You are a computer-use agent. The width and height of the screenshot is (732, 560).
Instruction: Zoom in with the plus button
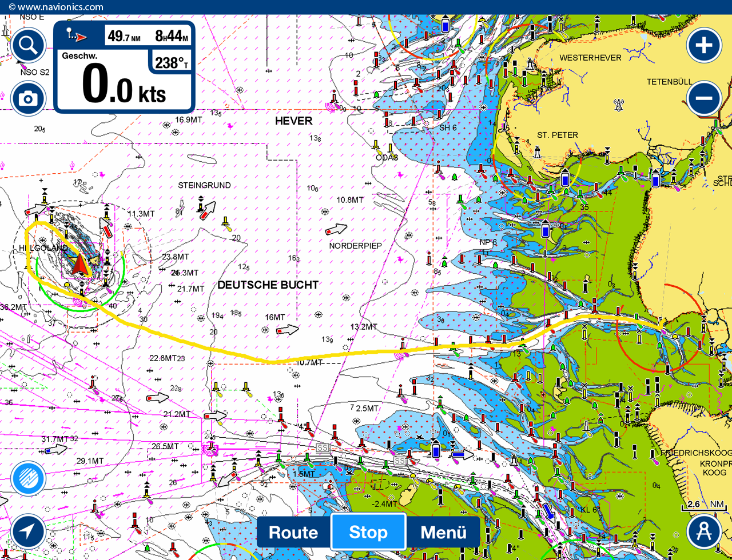(704, 45)
